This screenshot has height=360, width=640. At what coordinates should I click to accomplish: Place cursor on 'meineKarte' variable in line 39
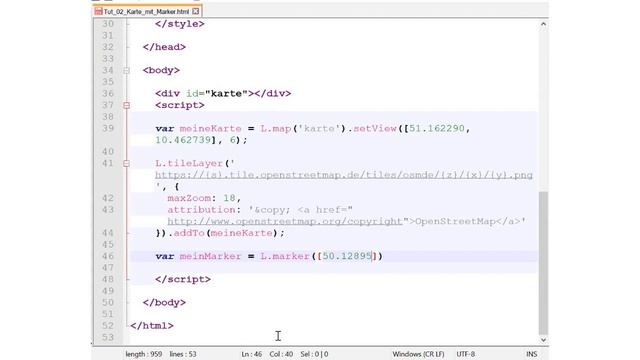(211, 129)
